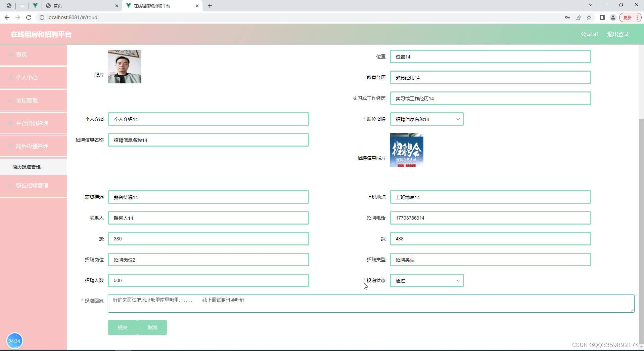Click the applicant photo thumbnail
The image size is (644, 351).
click(125, 67)
